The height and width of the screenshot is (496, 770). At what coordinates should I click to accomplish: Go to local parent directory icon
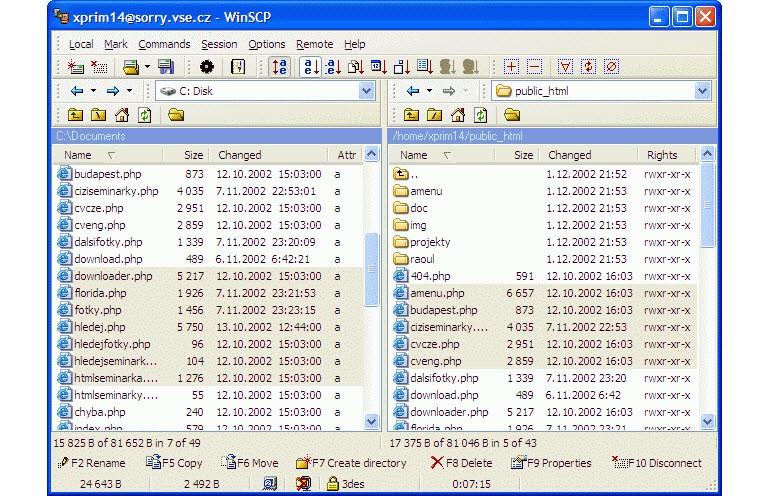[x=75, y=115]
